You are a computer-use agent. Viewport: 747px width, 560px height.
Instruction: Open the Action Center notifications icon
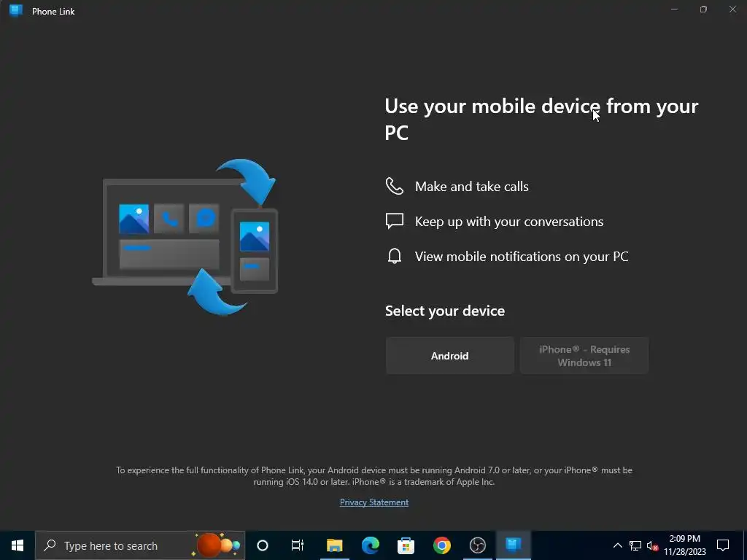coord(723,545)
